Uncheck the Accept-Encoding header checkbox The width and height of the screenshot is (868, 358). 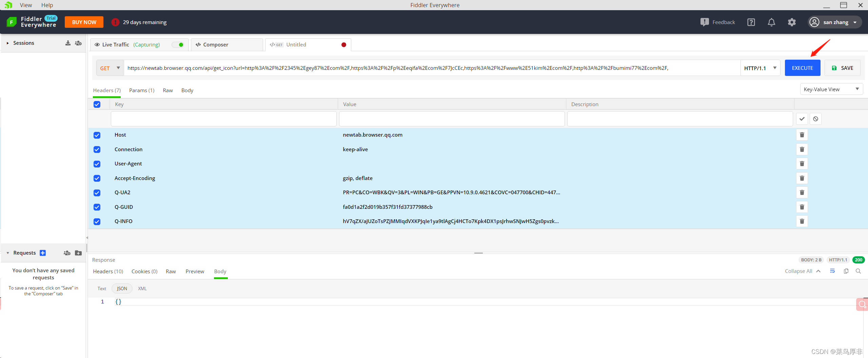[x=97, y=178]
